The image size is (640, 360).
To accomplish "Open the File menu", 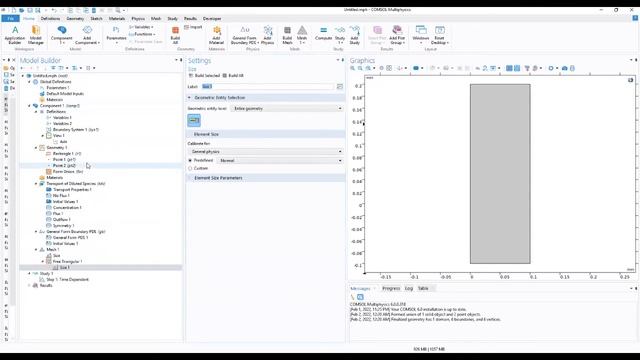I will pos(11,18).
